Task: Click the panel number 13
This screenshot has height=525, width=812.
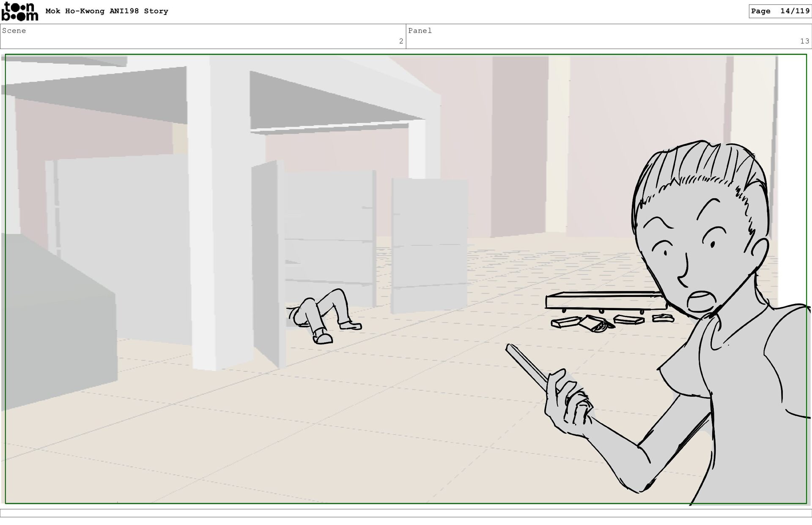Action: [x=804, y=41]
